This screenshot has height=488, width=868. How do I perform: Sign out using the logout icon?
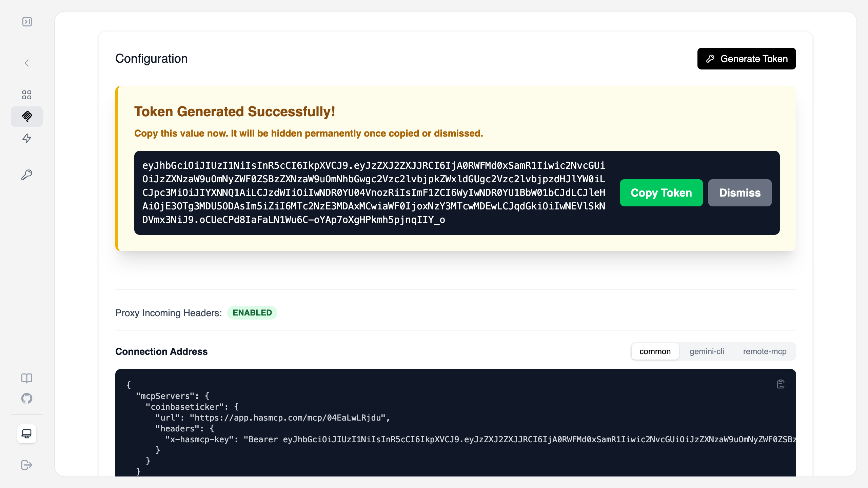coord(27,465)
